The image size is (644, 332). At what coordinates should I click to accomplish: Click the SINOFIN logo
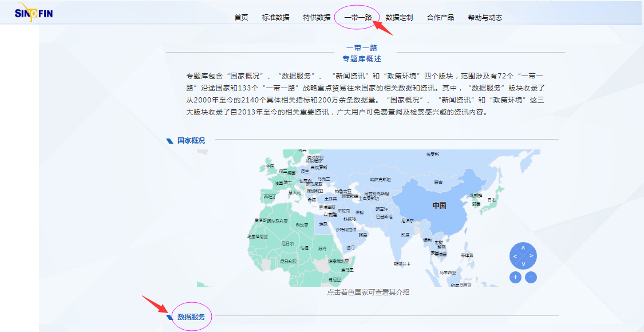click(x=33, y=11)
